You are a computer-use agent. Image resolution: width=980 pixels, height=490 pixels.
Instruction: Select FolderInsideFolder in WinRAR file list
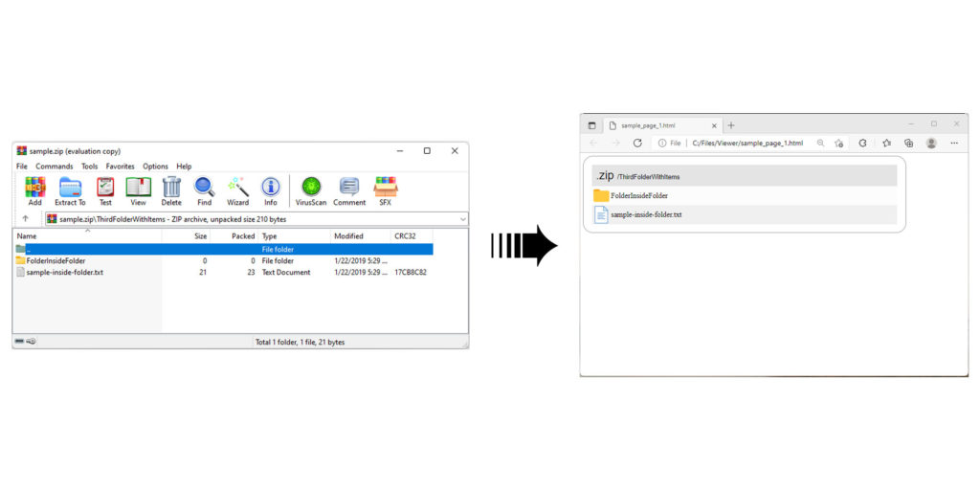(x=56, y=260)
